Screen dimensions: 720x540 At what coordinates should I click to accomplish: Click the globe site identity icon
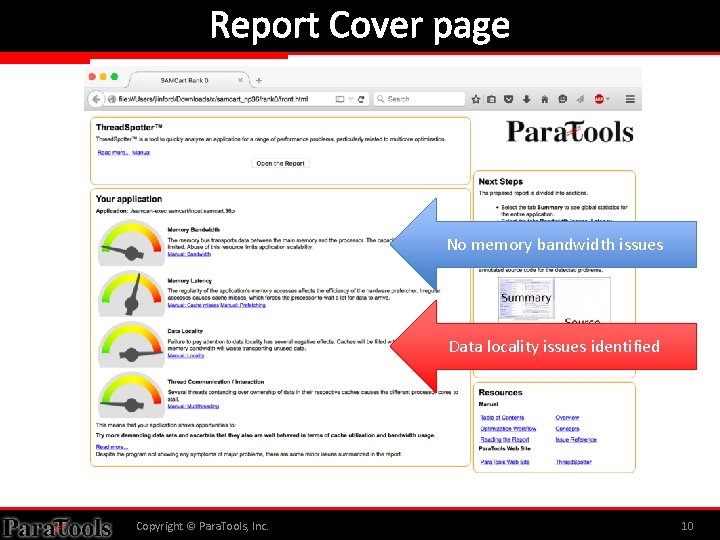tap(112, 99)
